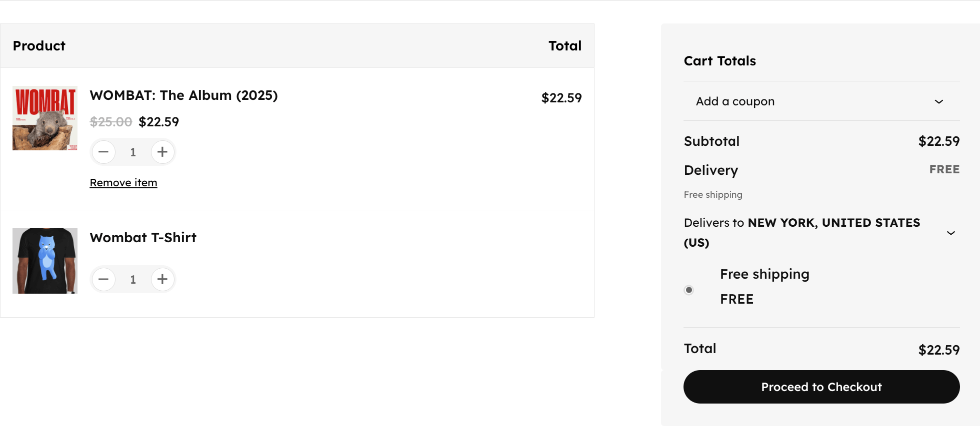Expand the Add a coupon section
The height and width of the screenshot is (444, 980).
point(821,101)
